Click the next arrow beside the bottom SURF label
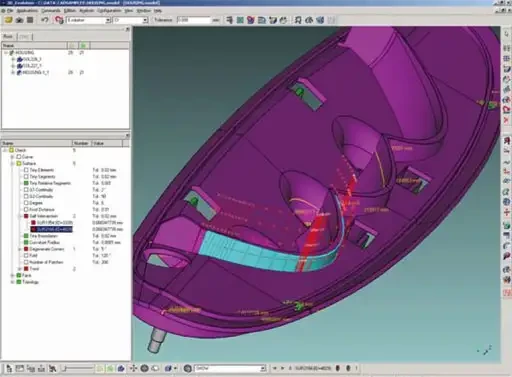The image size is (512, 377). tap(282, 368)
